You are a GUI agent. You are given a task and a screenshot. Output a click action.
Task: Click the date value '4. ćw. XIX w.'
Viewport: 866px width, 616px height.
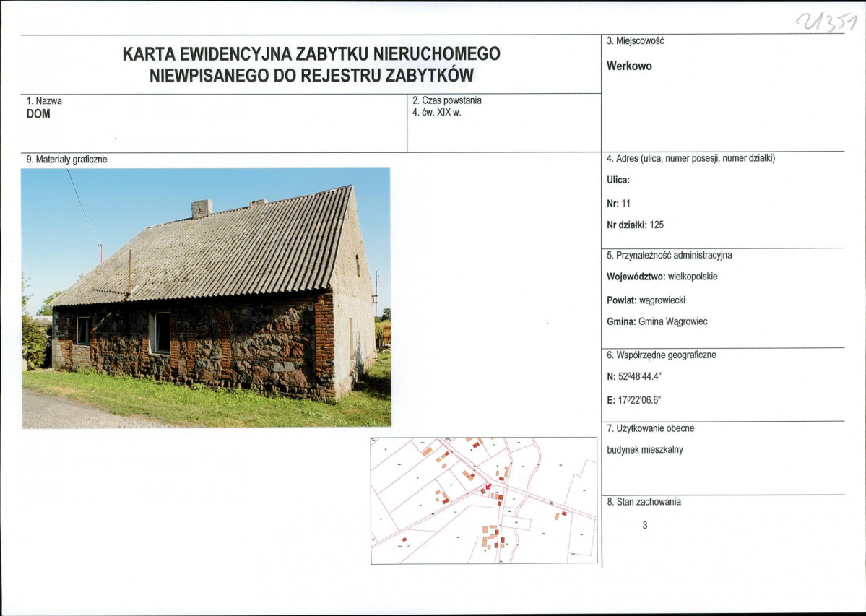tap(436, 113)
